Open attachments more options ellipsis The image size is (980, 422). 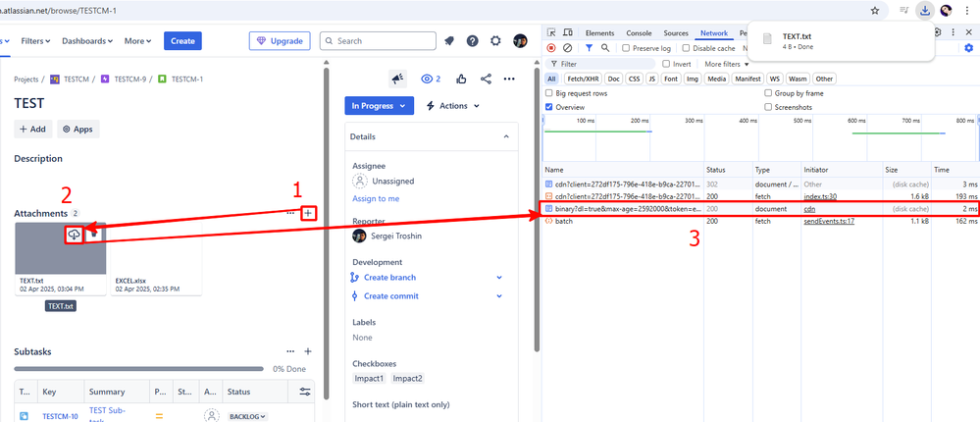point(290,213)
